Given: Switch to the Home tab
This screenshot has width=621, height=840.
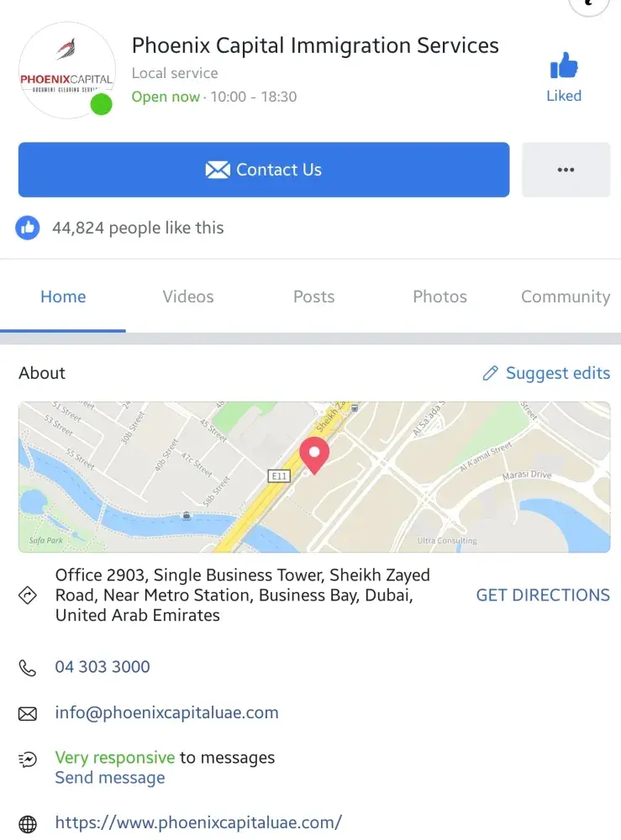Looking at the screenshot, I should click(x=63, y=297).
